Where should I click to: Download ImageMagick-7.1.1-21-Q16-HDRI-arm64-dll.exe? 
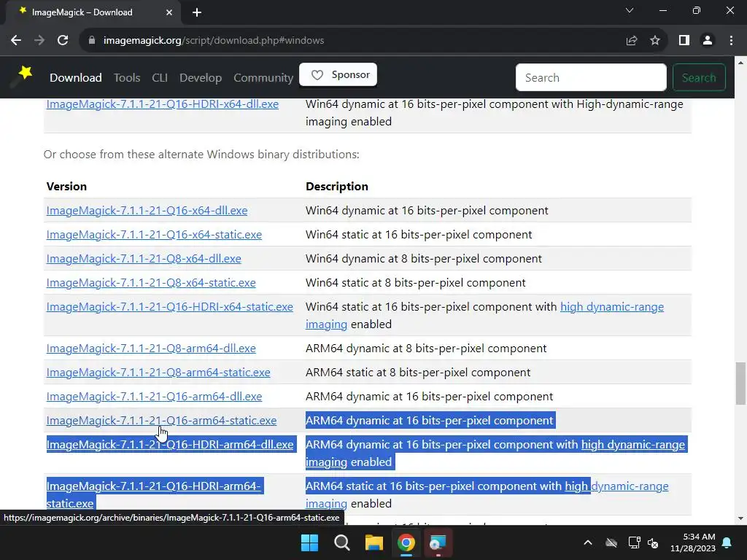(x=170, y=445)
